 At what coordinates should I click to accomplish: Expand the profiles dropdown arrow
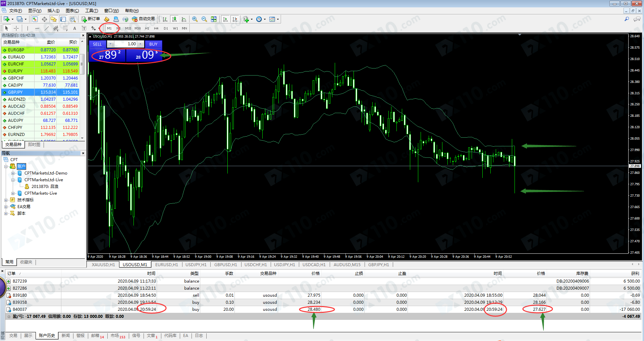coord(25,19)
